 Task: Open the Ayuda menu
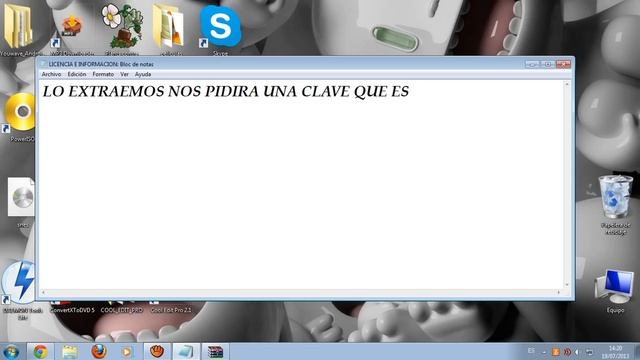143,74
